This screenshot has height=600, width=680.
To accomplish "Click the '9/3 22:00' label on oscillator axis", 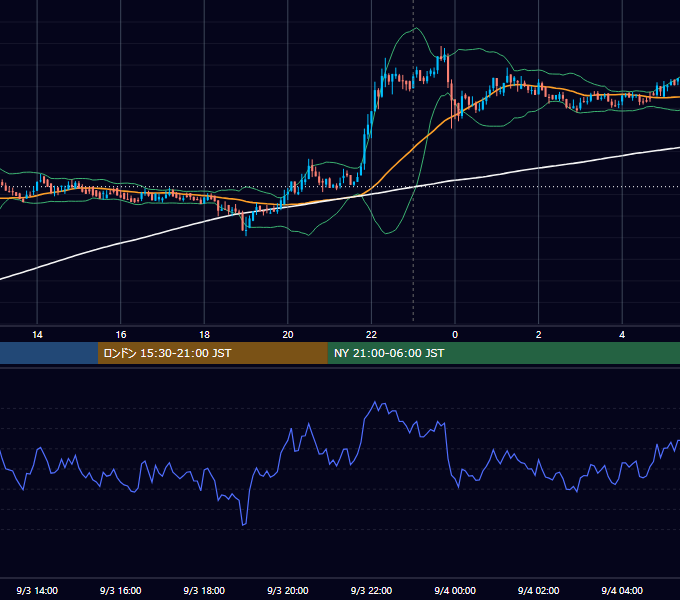I will [371, 590].
